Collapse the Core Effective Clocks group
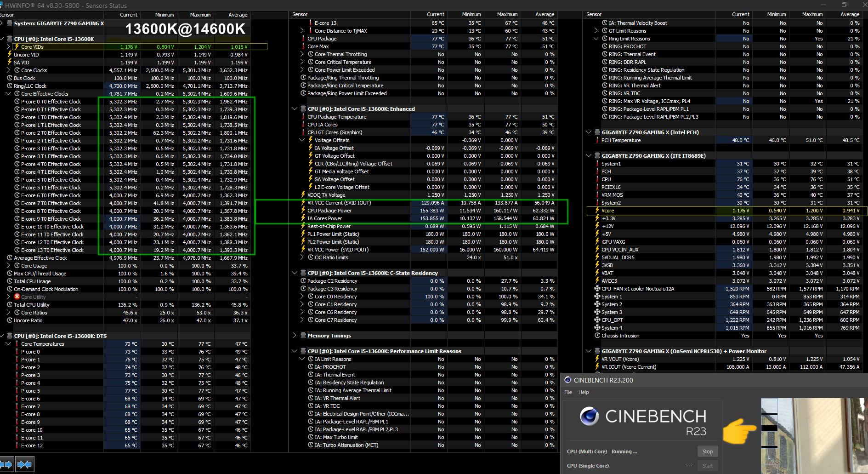868x474 pixels. pyautogui.click(x=8, y=94)
